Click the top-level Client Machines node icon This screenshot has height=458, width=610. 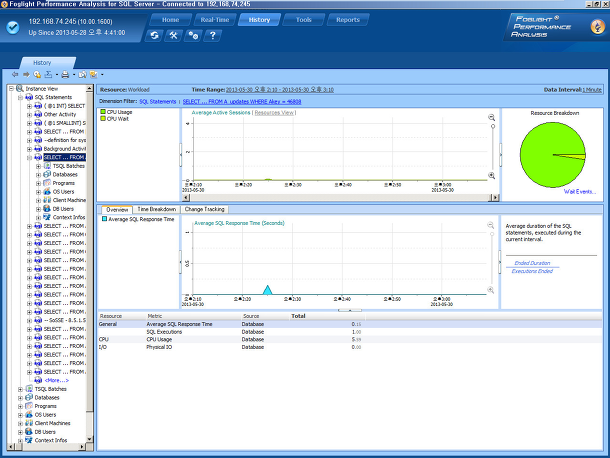click(x=29, y=423)
